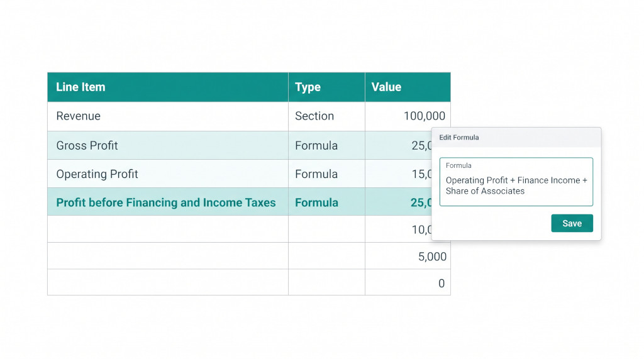Click the Type column header

(x=326, y=87)
